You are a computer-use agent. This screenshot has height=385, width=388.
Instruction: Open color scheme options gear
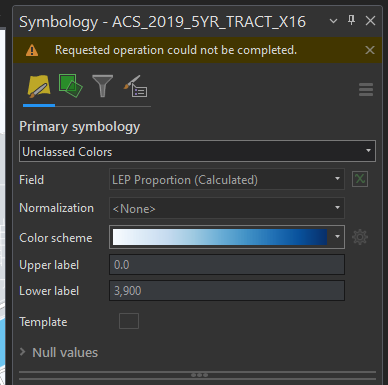coord(360,237)
